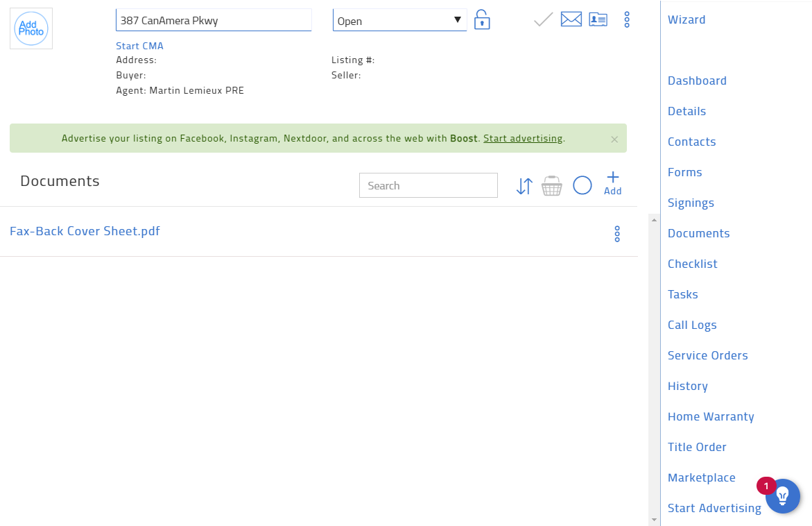Open the kebab menu next to the status dropdown
Viewport: 812px width, 526px height.
coord(627,19)
